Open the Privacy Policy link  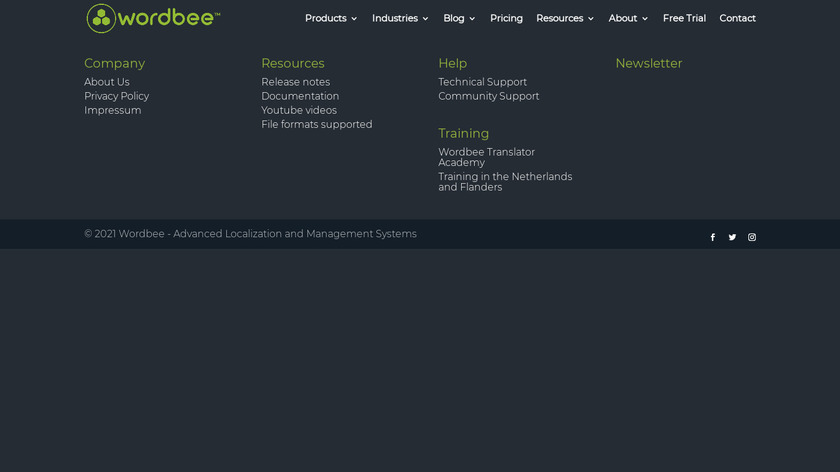coord(116,96)
